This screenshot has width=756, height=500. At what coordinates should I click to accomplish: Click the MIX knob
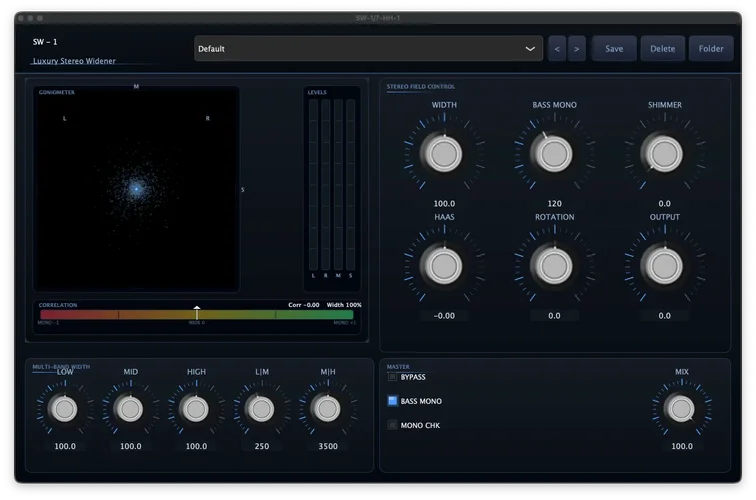click(681, 409)
